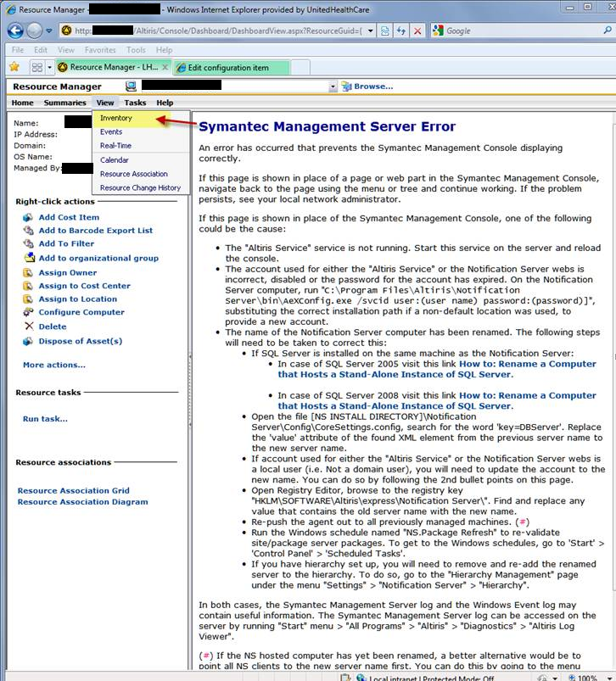The image size is (616, 681).
Task: Open the Help menu in Resource Manager
Action: [x=165, y=103]
